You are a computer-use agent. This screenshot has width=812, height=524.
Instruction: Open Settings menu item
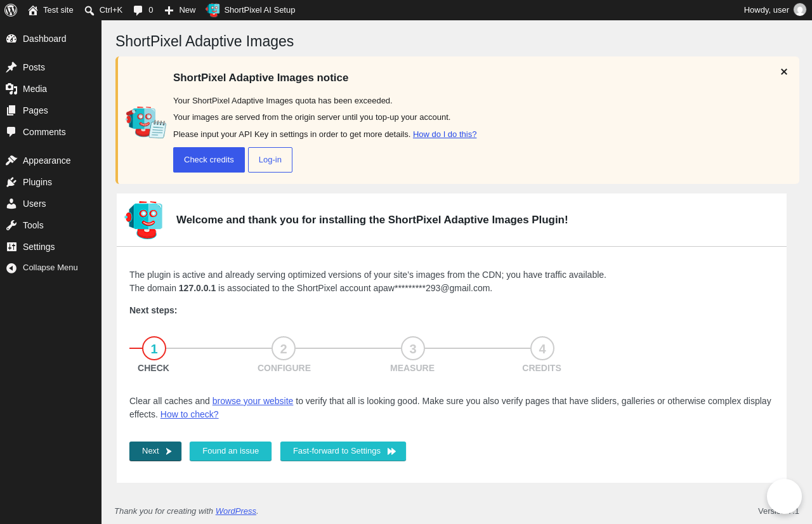point(51,247)
